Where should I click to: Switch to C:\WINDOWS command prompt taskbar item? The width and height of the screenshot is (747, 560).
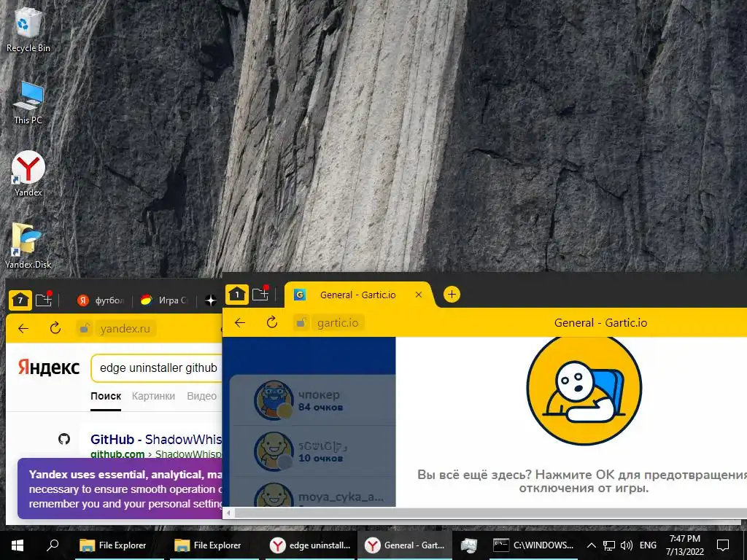533,545
